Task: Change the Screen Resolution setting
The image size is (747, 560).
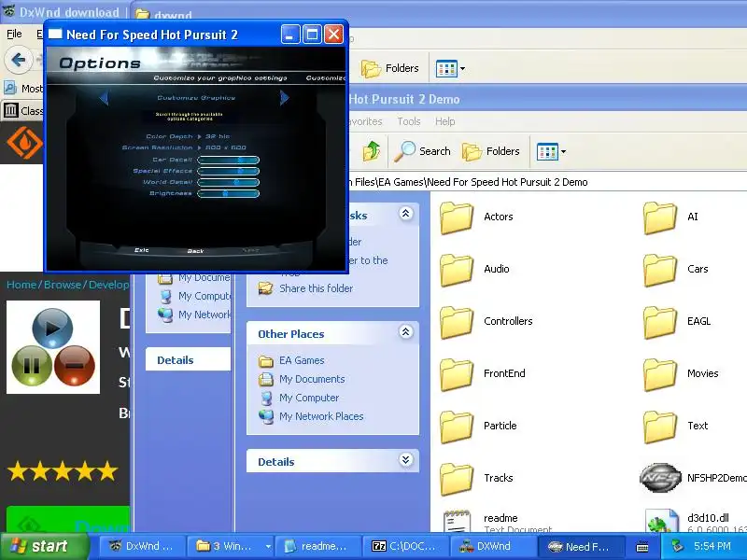Action: (184, 148)
